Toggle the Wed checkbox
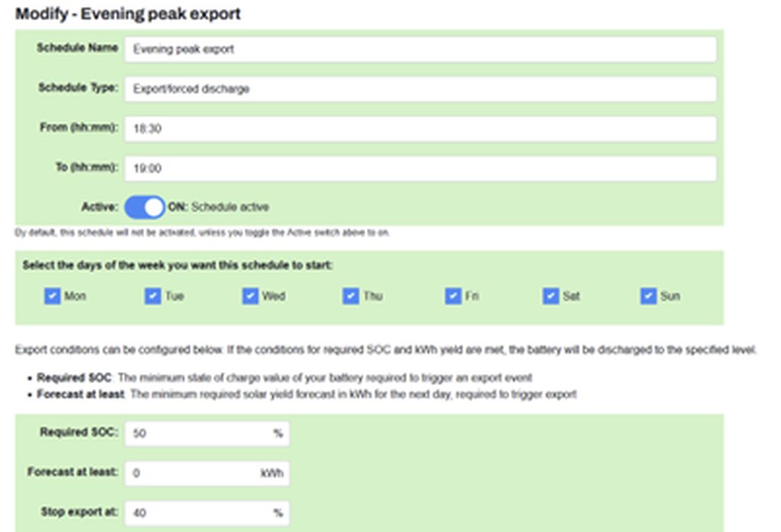Screen dimensions: 781x532 (251, 296)
